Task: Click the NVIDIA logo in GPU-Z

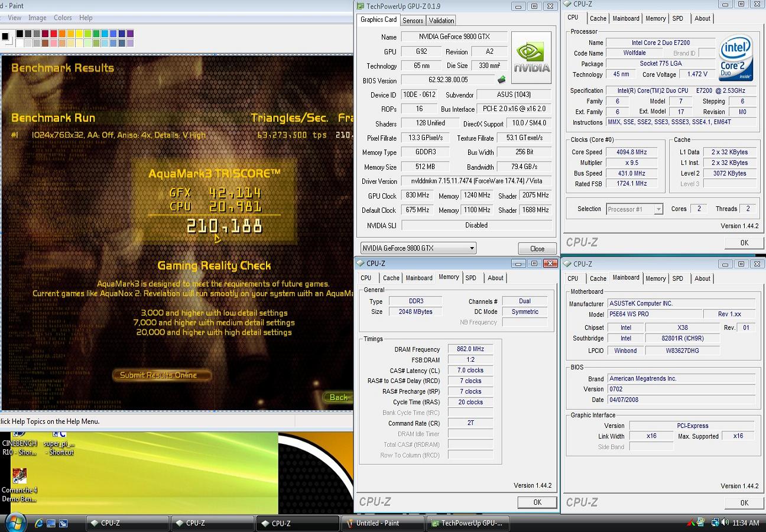Action: pos(531,58)
